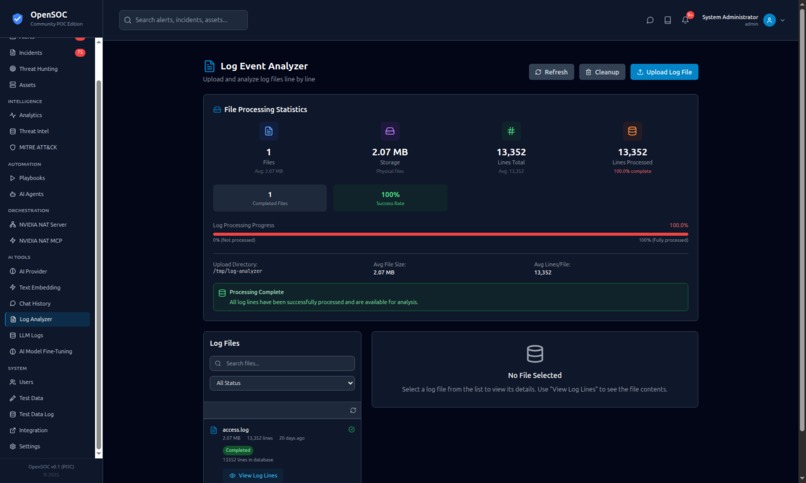
Task: Click the Processing Complete database icon
Action: tap(222, 293)
